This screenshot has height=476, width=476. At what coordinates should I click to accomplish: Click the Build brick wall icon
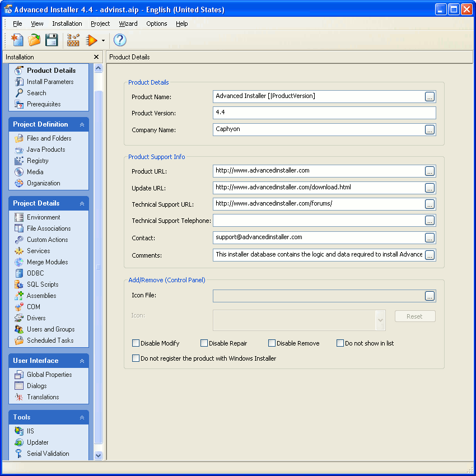pyautogui.click(x=73, y=40)
